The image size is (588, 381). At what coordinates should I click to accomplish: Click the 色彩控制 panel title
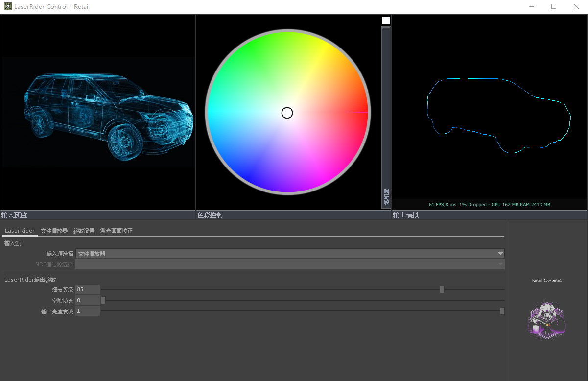pyautogui.click(x=210, y=215)
